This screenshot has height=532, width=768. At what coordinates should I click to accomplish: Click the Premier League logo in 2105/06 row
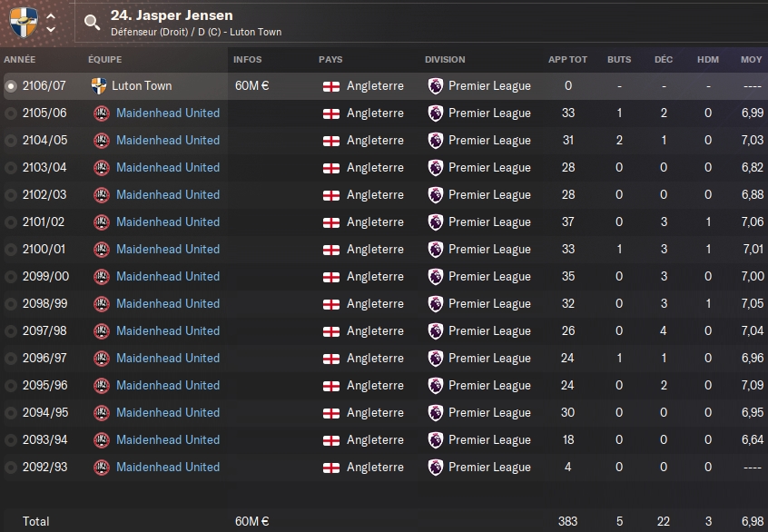436,113
